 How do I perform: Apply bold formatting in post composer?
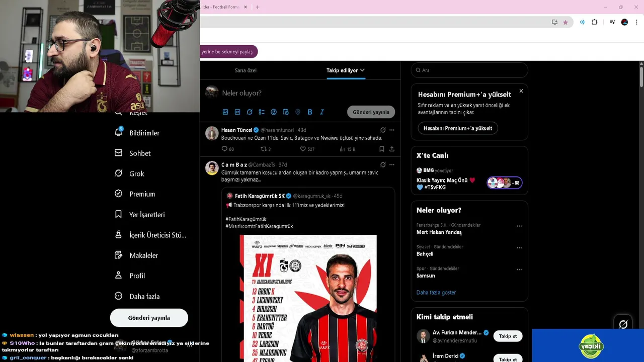coord(310,112)
